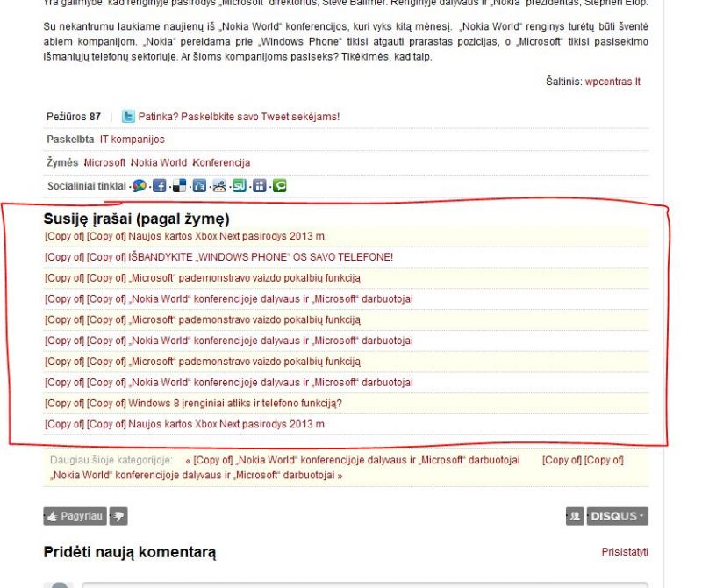702x588 pixels.
Task: Click the 'Socialiniai tinklai' label
Action: pyautogui.click(x=87, y=186)
